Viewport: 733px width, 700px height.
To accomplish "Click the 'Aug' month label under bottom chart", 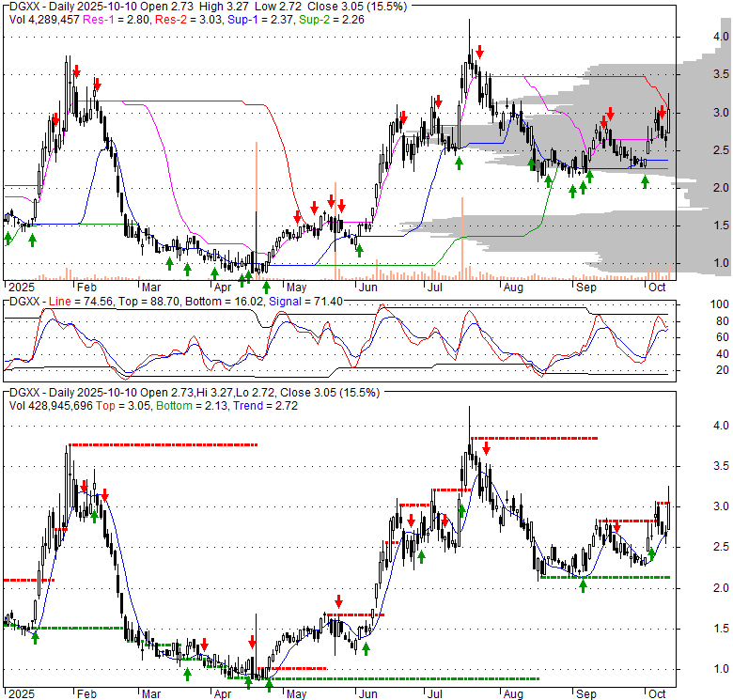I will point(513,694).
